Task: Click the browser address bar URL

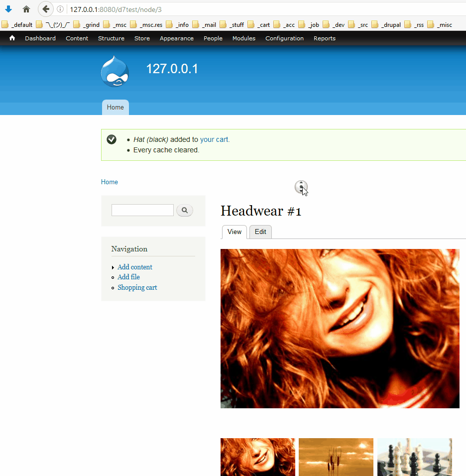Action: click(116, 9)
